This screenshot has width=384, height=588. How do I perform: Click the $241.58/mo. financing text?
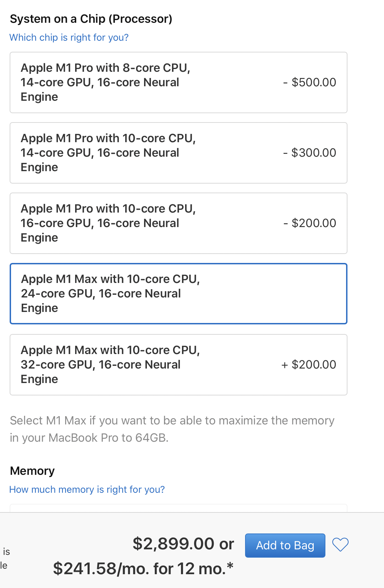138,569
